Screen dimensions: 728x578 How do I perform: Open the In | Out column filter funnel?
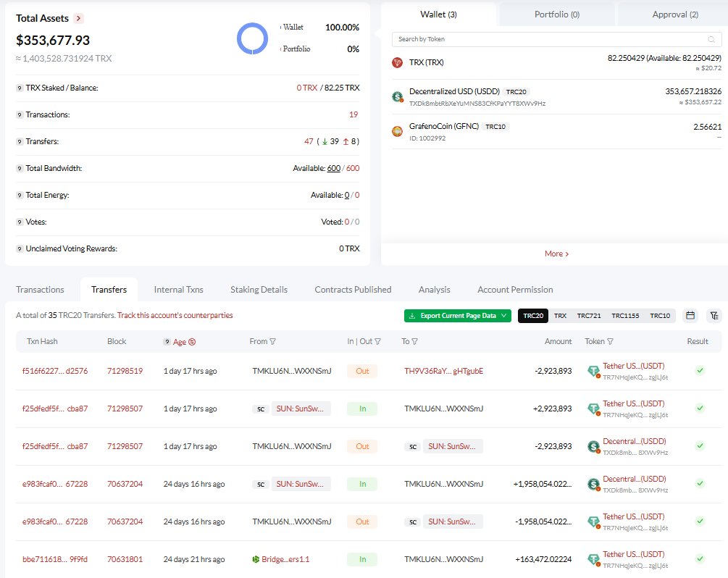tap(377, 342)
